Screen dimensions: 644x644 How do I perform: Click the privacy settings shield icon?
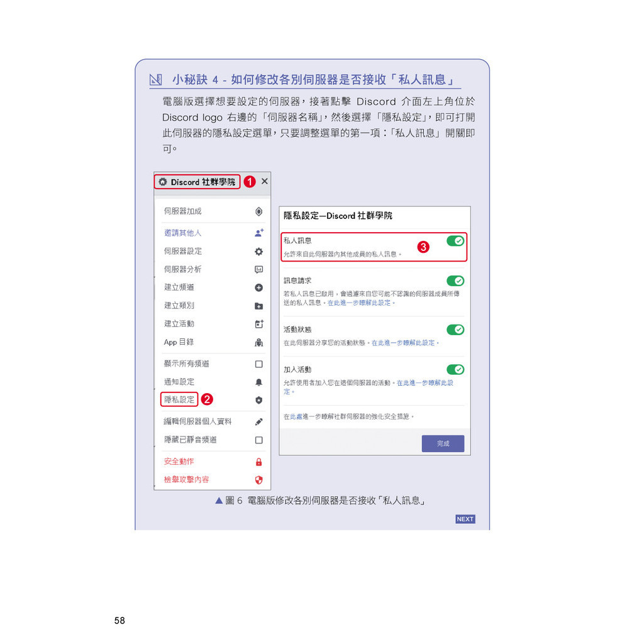coord(258,400)
